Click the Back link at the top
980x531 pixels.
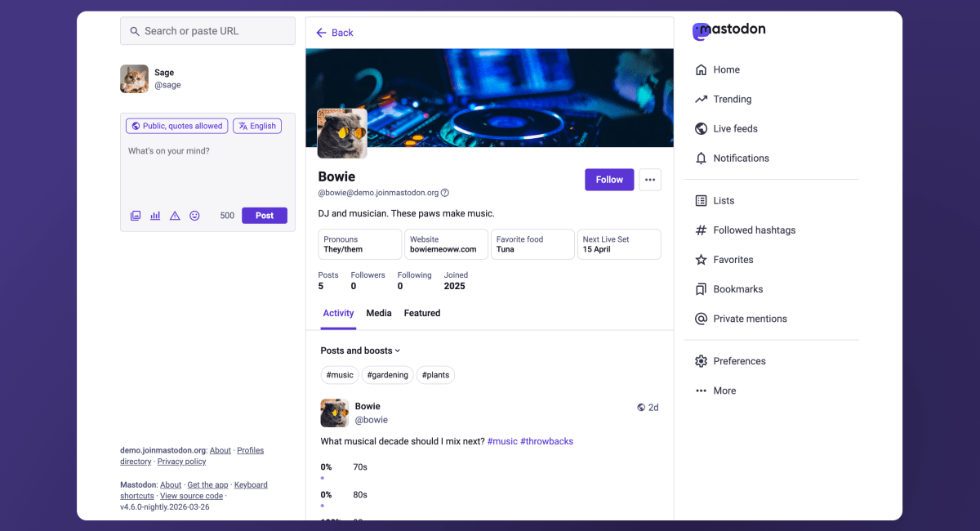335,33
